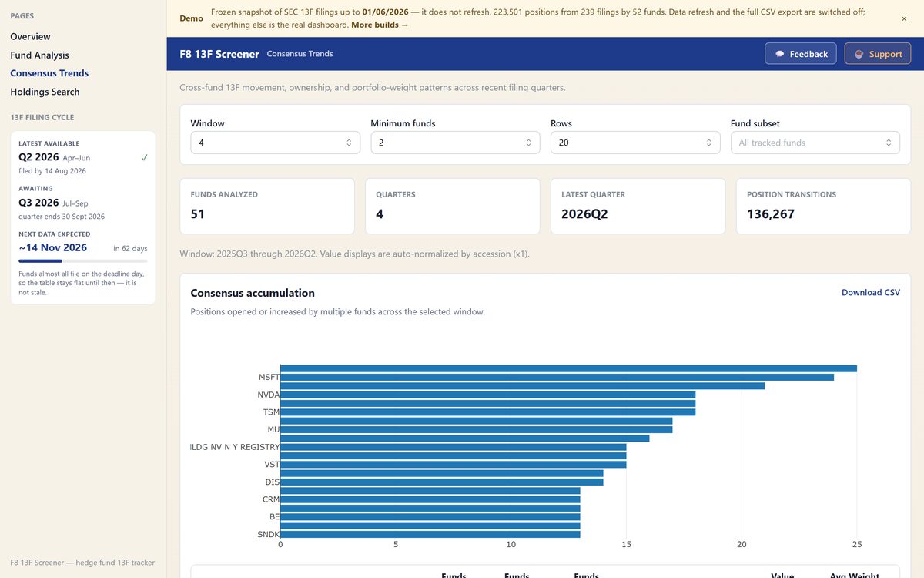Click the Position Transitions value 136,267
This screenshot has height=578, width=924.
coord(770,214)
